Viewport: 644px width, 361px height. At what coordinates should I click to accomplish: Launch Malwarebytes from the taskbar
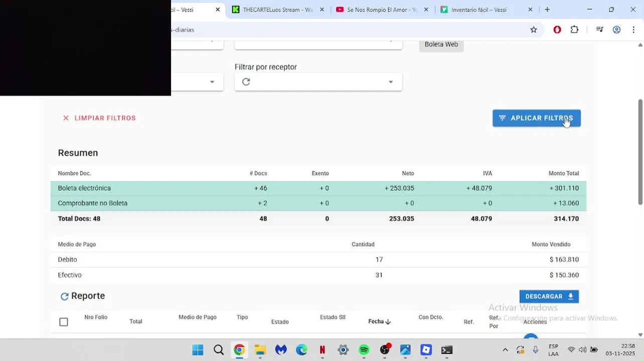[281, 350]
